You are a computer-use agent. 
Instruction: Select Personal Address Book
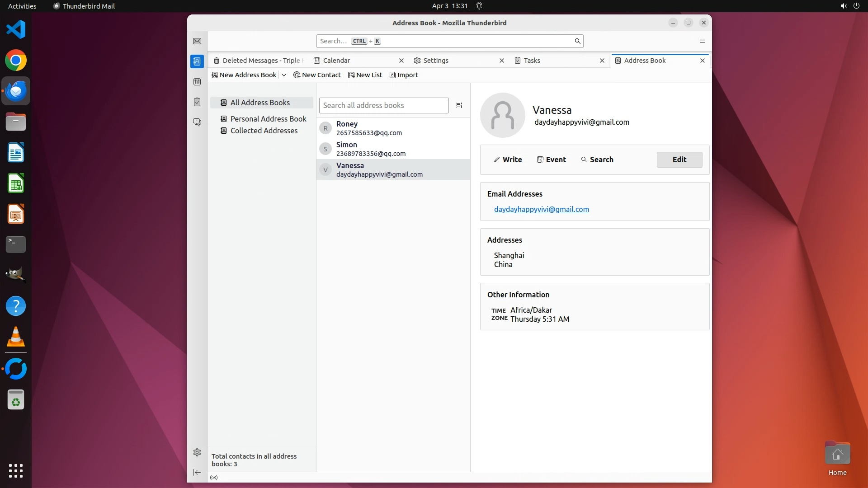click(x=268, y=119)
